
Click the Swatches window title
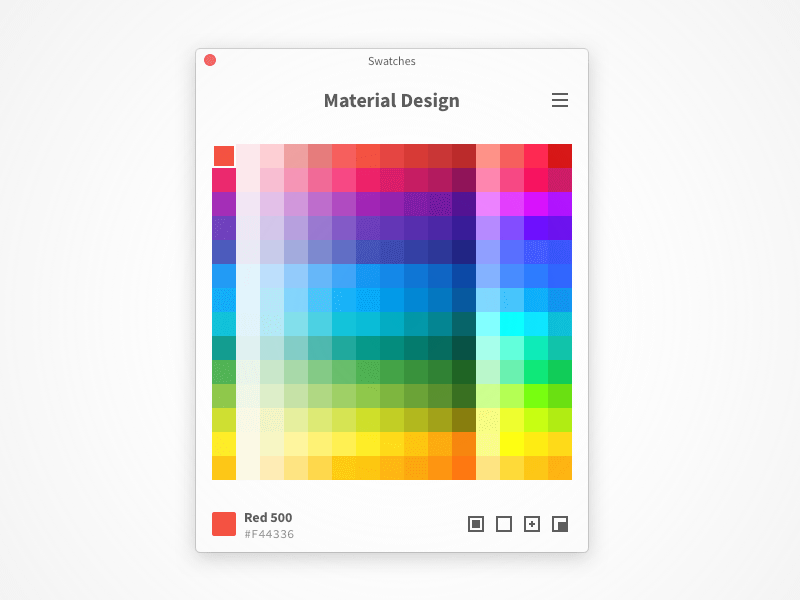(392, 61)
